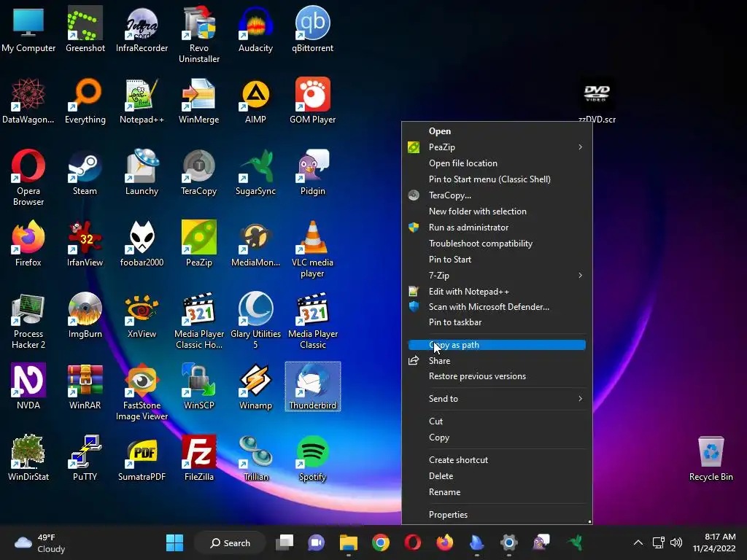Select the IrfanView desktop icon
Image resolution: width=747 pixels, height=560 pixels.
(x=85, y=244)
